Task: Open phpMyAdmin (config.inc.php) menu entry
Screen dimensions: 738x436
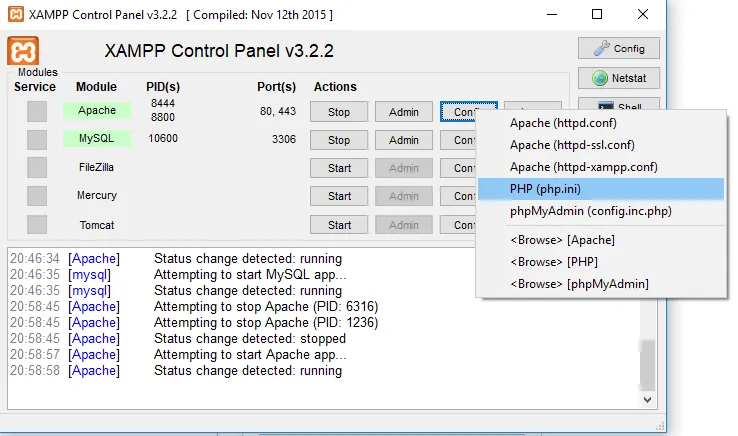Action: 601,211
